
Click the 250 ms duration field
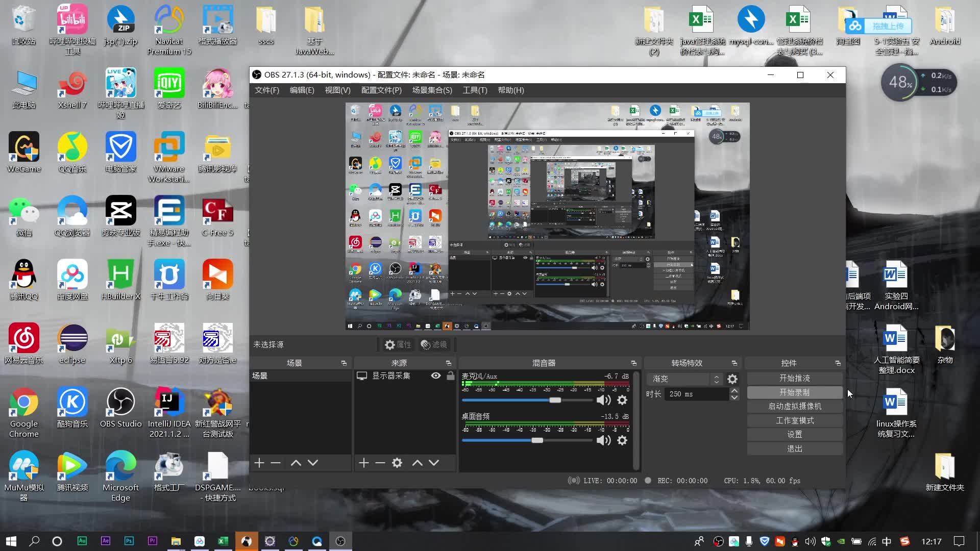pos(697,394)
